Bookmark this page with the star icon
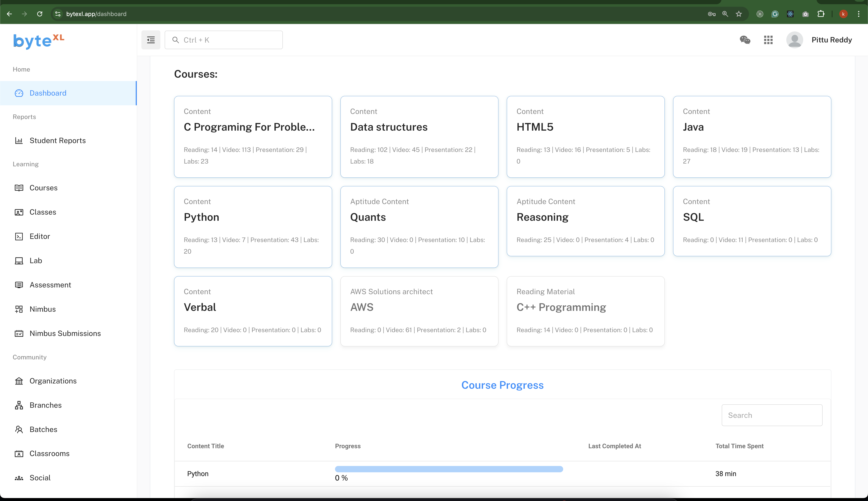This screenshot has width=868, height=501. [739, 14]
